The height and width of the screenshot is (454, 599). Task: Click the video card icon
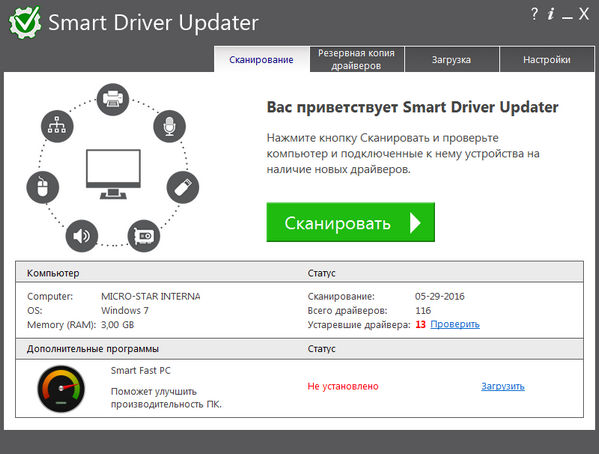[x=144, y=236]
